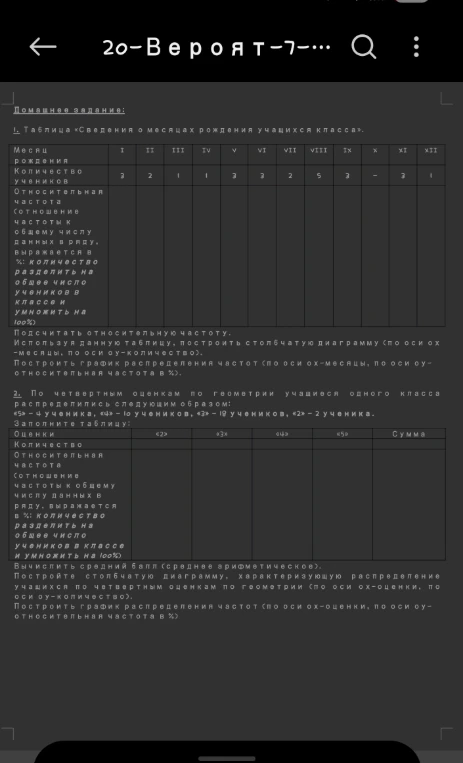Image resolution: width=463 pixels, height=763 pixels.
Task: Tap the month "XII" column header
Action: (x=431, y=150)
